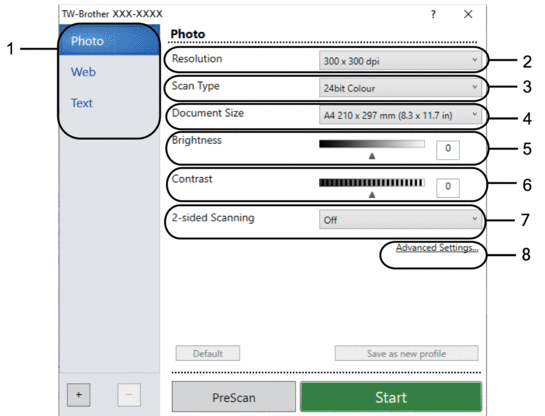The image size is (545, 416).
Task: Open the Scan Type dropdown
Action: tap(400, 88)
